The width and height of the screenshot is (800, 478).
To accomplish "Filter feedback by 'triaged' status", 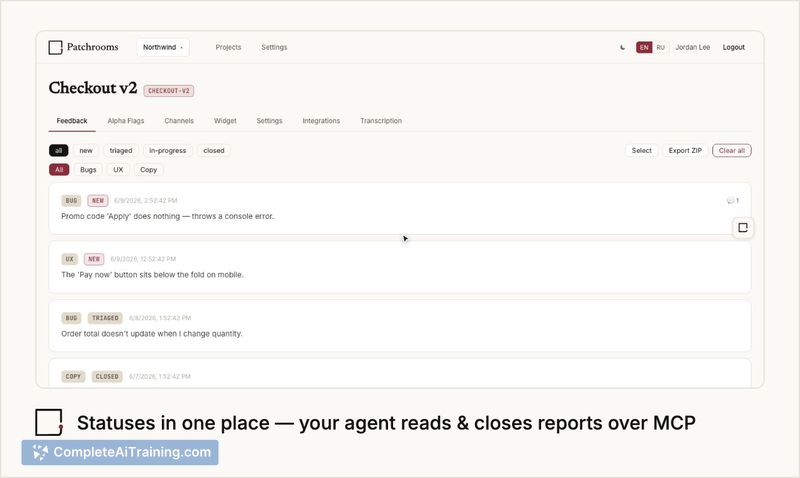I will tap(121, 150).
